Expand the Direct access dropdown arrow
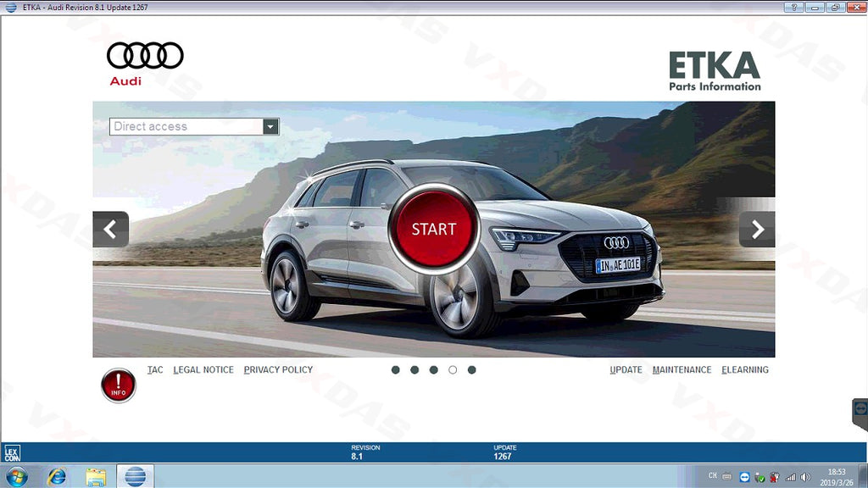 (270, 127)
